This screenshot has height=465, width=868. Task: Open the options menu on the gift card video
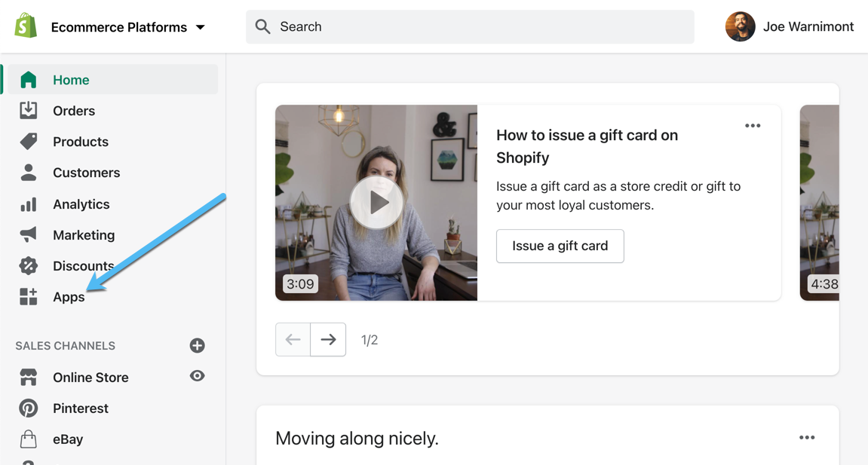tap(752, 126)
